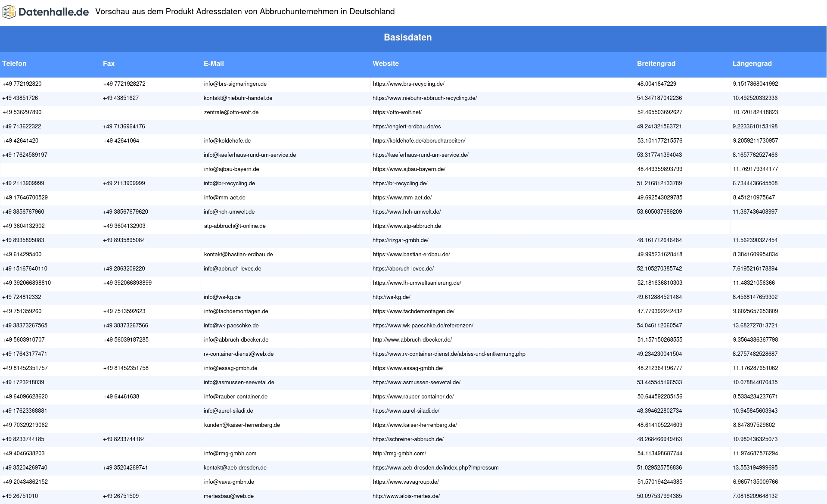This screenshot has width=827, height=504.
Task: Click the Telefon column header
Action: pyautogui.click(x=14, y=63)
